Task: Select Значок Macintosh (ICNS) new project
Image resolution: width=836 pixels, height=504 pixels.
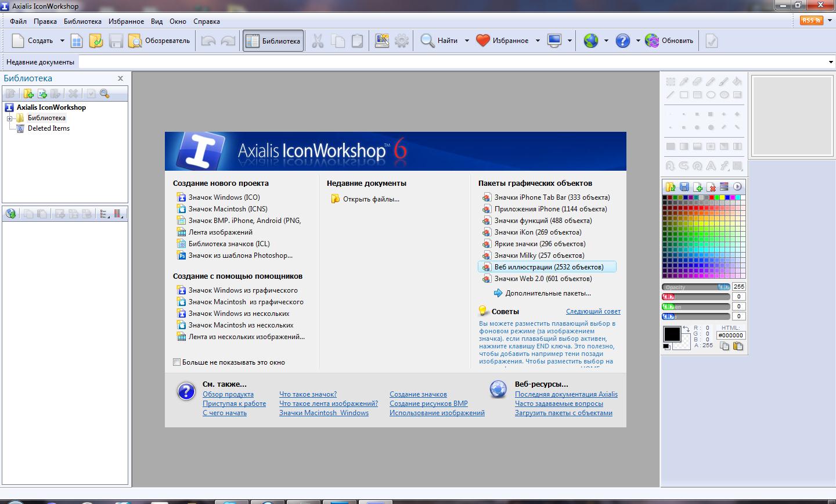Action: pyautogui.click(x=228, y=209)
